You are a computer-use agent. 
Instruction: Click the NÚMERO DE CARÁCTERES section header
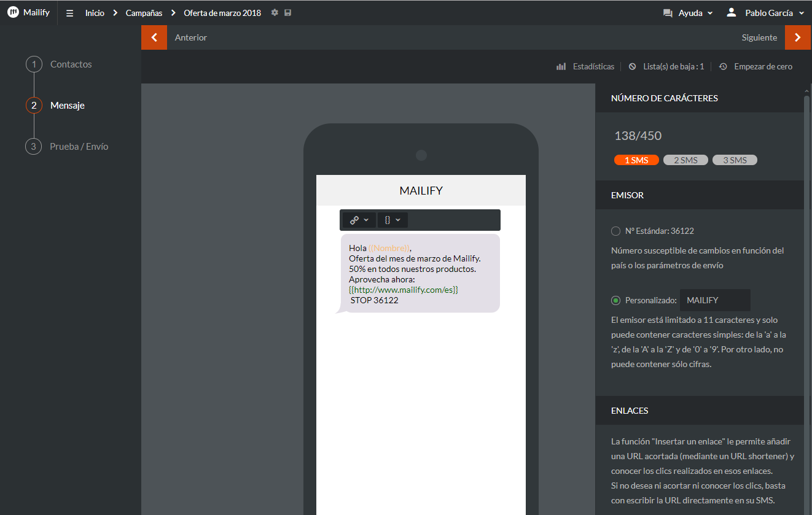pyautogui.click(x=665, y=98)
